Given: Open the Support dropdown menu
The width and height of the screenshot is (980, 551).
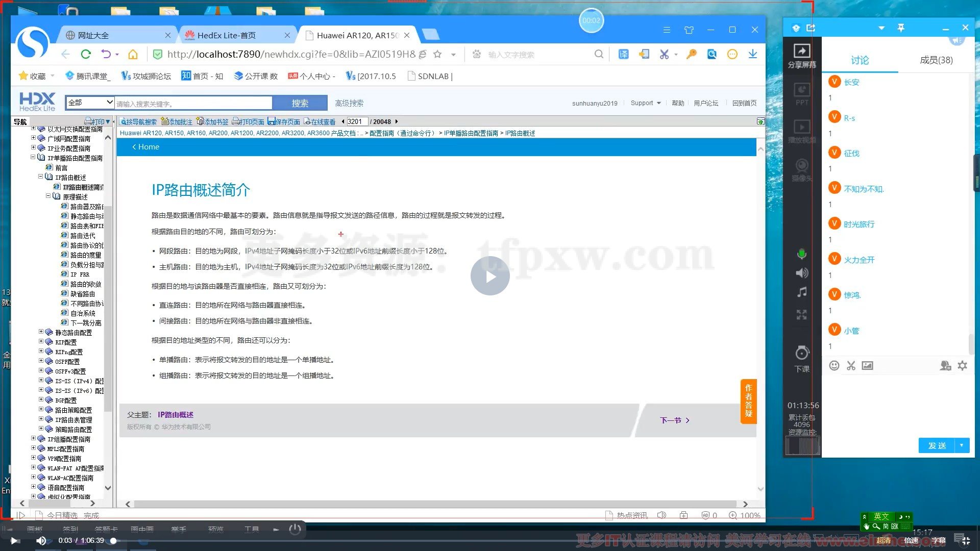Looking at the screenshot, I should (646, 103).
